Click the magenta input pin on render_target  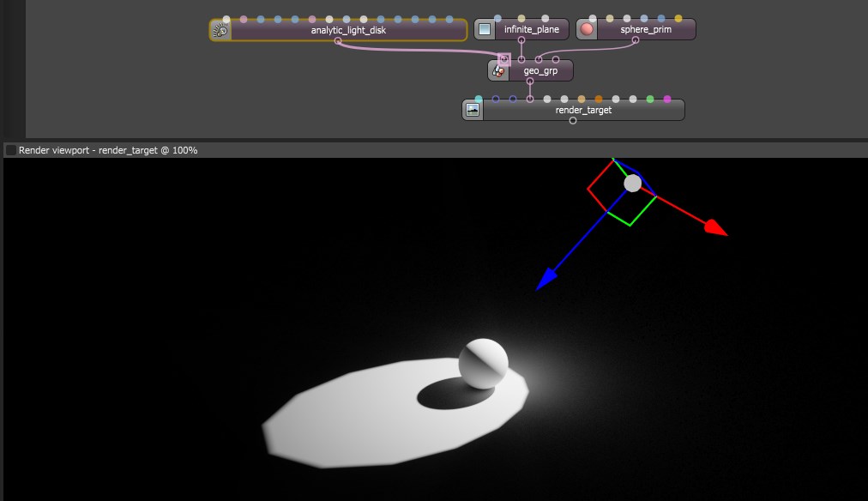click(x=667, y=100)
